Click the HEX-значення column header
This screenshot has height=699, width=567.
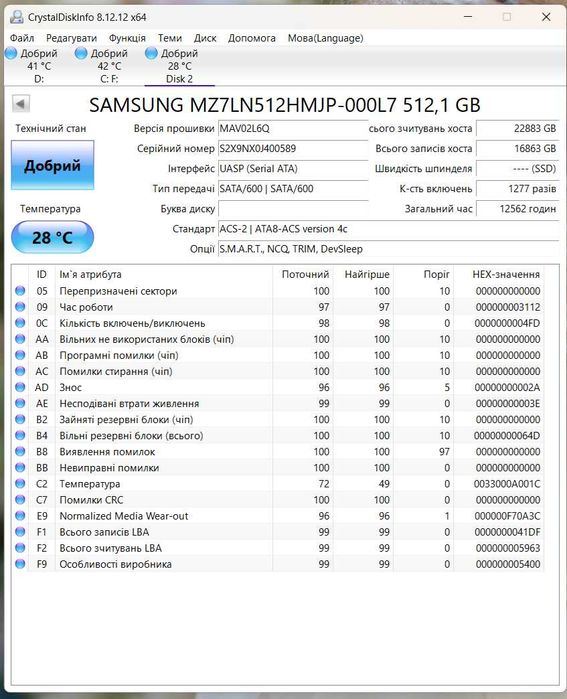499,274
